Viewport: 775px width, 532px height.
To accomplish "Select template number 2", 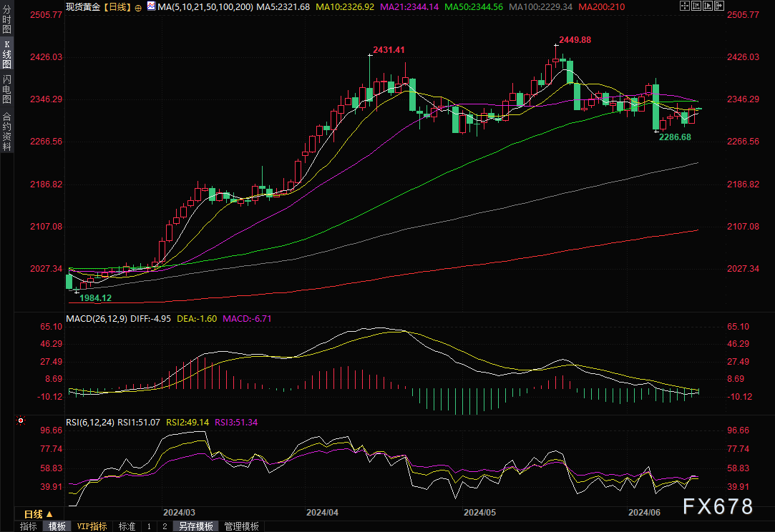I will point(164,526).
